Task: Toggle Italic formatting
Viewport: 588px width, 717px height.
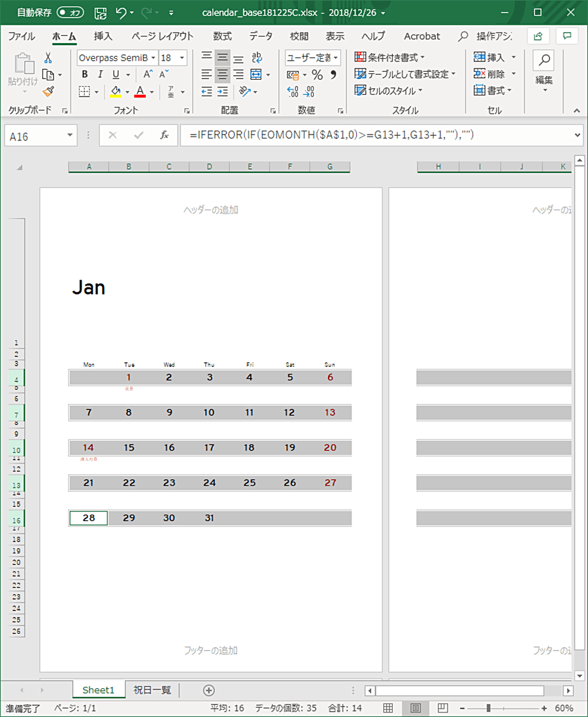Action: (x=100, y=74)
